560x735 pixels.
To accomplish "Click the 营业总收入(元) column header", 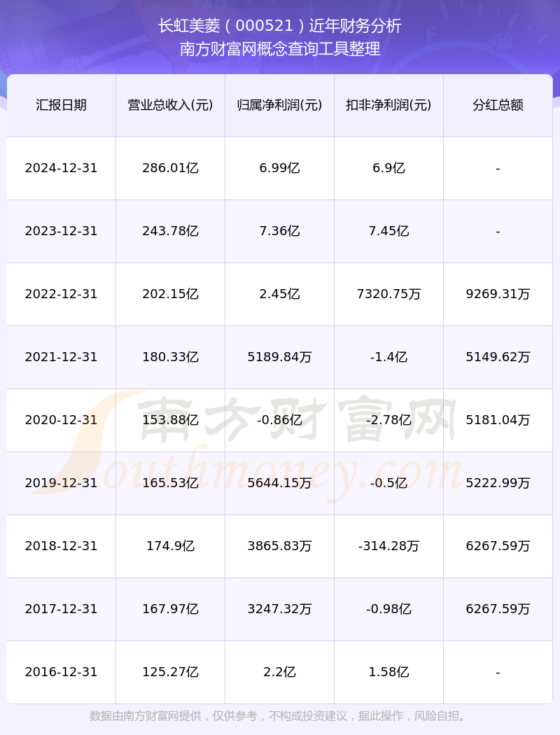I will click(x=171, y=105).
